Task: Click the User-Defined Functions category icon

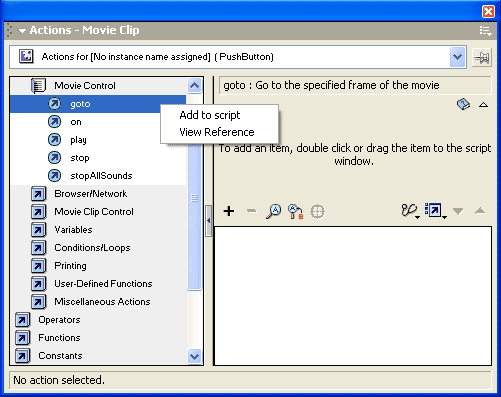Action: (x=38, y=284)
